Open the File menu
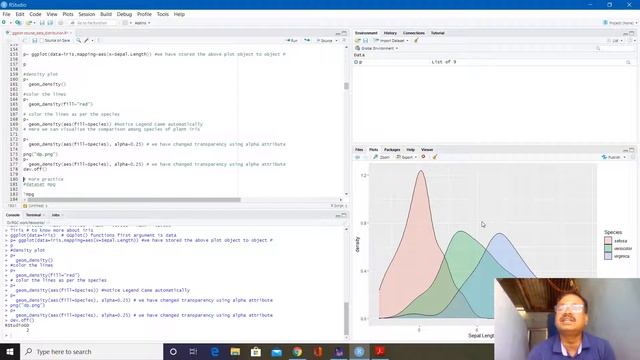Image resolution: width=640 pixels, height=360 pixels. point(7,14)
